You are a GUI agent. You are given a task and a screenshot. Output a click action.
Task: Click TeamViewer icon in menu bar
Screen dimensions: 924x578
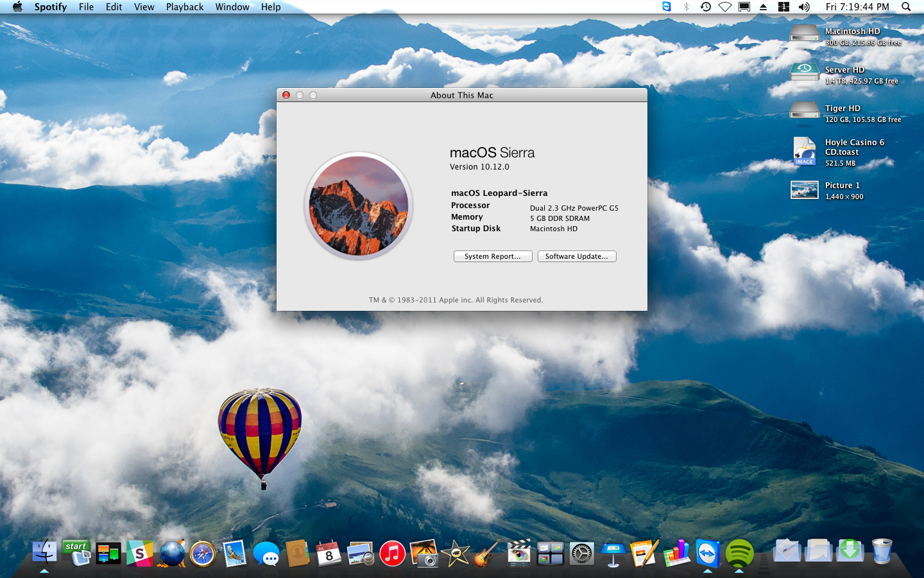pyautogui.click(x=666, y=6)
